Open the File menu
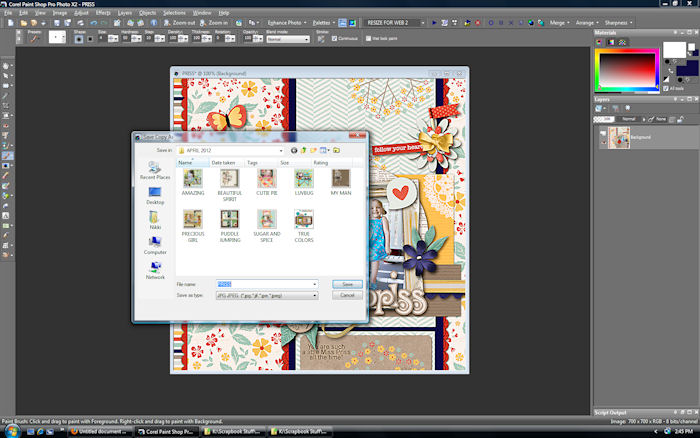Screen dimensions: 700x438 pyautogui.click(x=8, y=13)
